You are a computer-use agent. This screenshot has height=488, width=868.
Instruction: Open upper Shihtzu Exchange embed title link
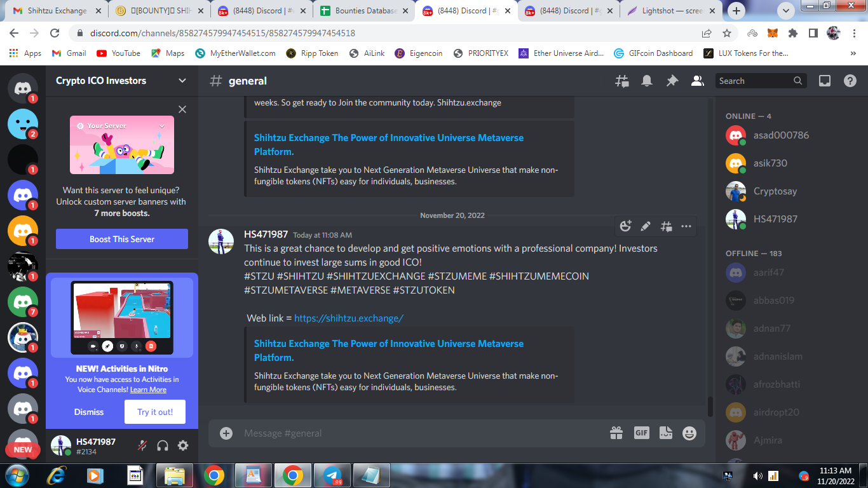389,144
